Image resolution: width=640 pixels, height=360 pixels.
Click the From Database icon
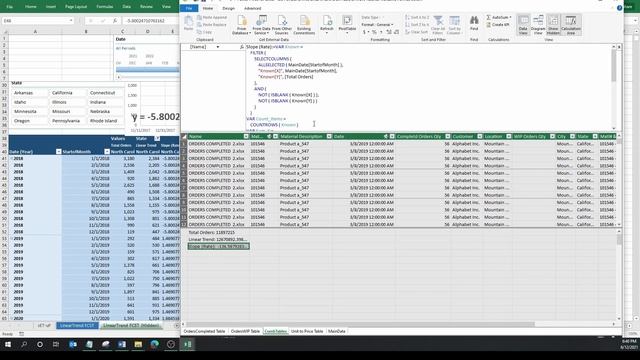(x=242, y=25)
